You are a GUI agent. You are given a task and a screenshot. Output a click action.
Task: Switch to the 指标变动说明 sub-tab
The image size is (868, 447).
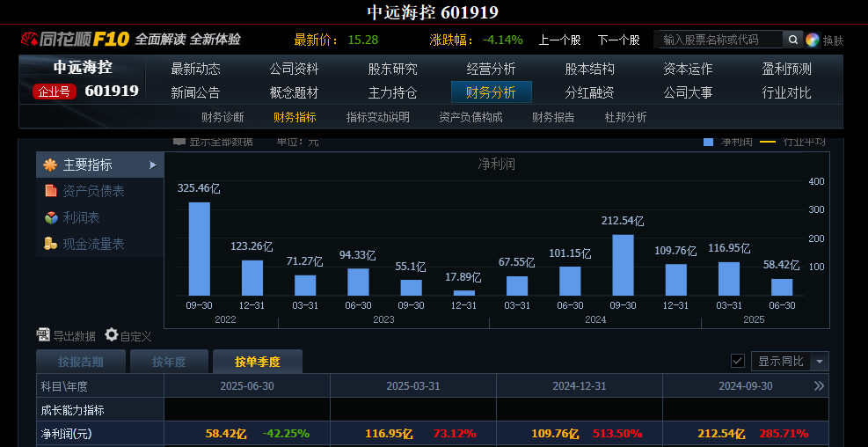point(378,117)
